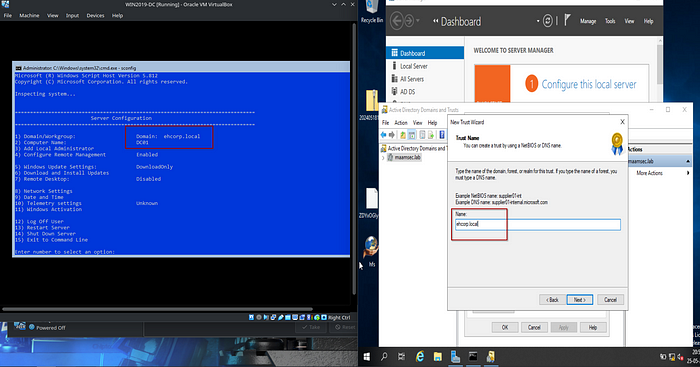Click Next in New Trust Wizard
Screen dimensions: 700x367
(x=579, y=300)
